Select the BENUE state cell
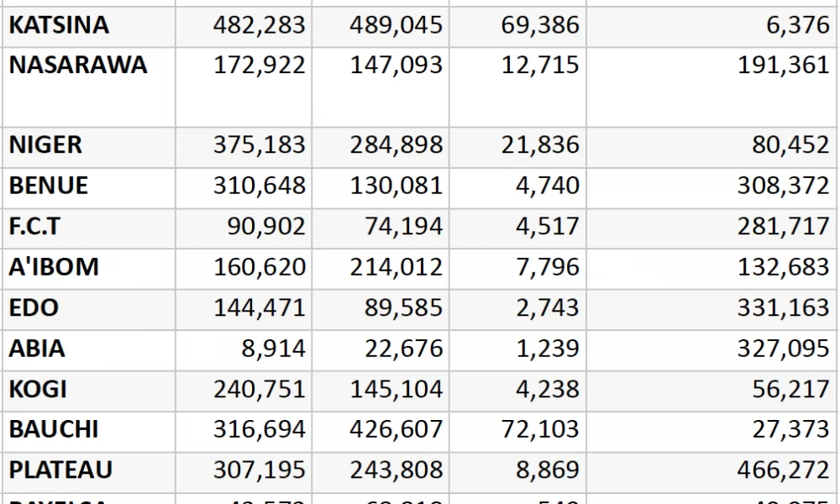This screenshot has width=840, height=504. click(49, 186)
